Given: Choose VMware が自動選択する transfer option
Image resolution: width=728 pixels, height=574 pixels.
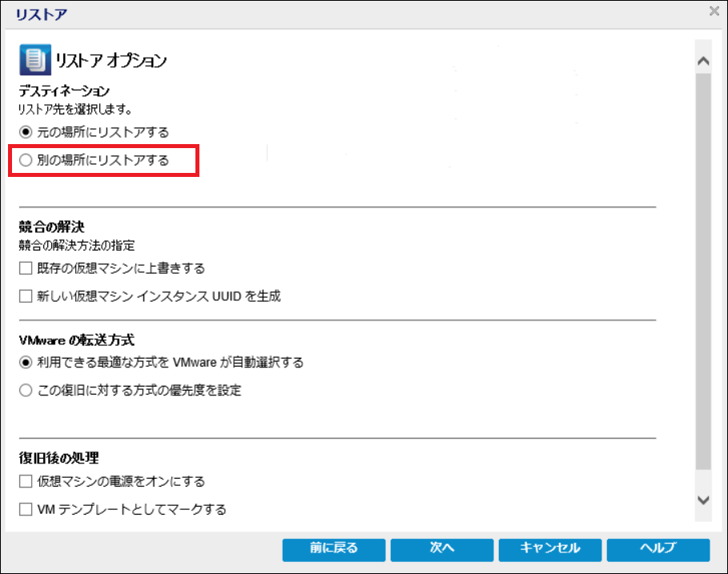Looking at the screenshot, I should coord(26,363).
